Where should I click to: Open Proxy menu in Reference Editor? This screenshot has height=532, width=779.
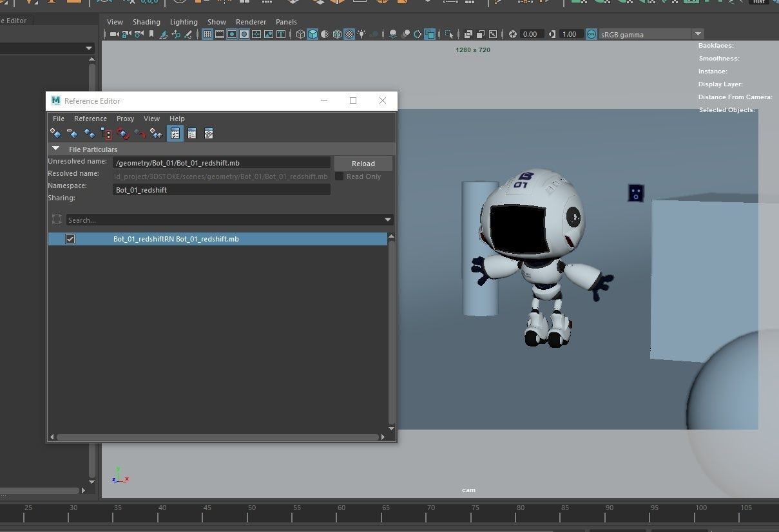pos(125,119)
